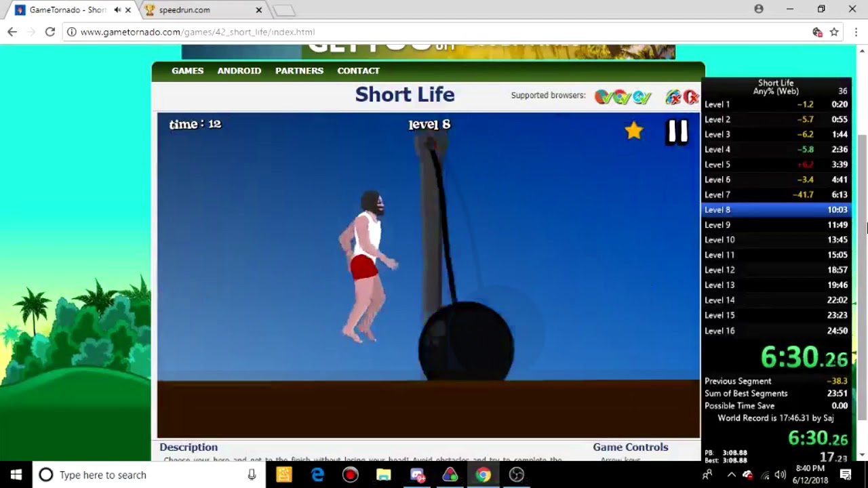
Task: Open red record app in taskbar
Action: [350, 474]
